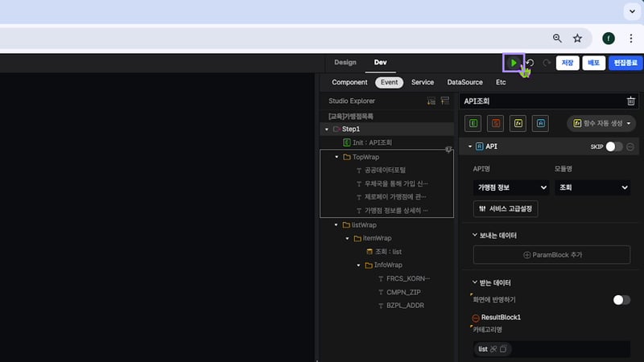Open 서비스 고급설정 settings
This screenshot has width=644, height=362.
(x=506, y=208)
